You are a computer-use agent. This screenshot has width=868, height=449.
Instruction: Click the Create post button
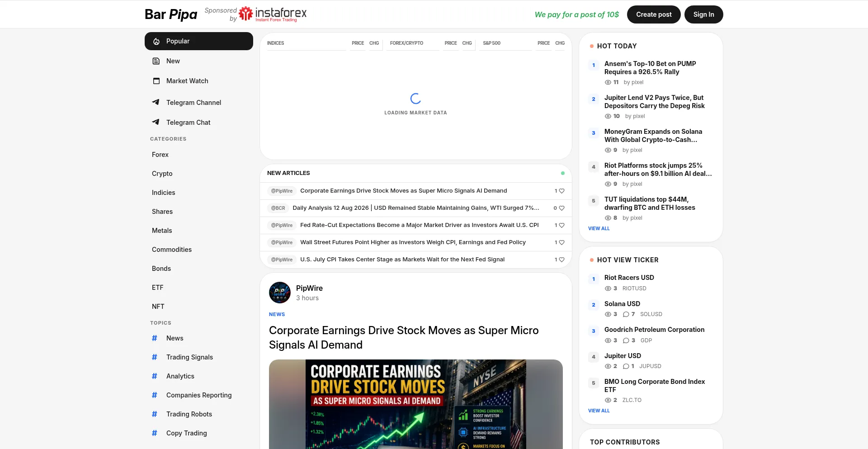point(654,14)
